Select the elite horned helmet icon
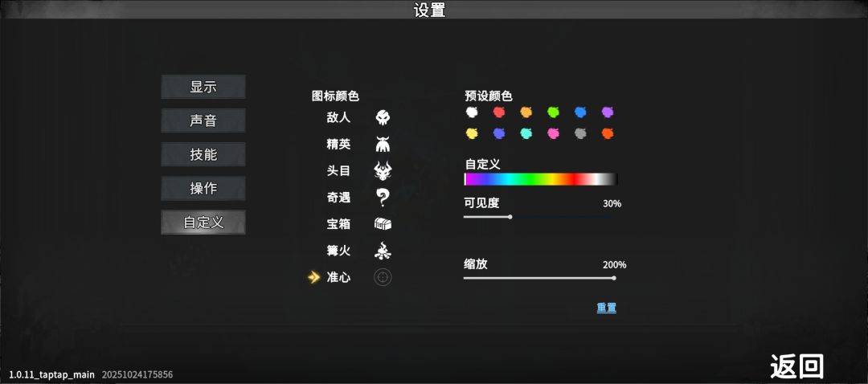Viewport: 868px width, 384px height. point(383,145)
